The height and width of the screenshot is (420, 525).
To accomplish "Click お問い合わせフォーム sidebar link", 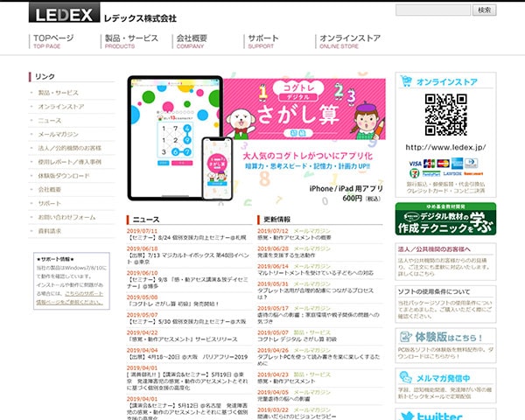I will tap(66, 217).
